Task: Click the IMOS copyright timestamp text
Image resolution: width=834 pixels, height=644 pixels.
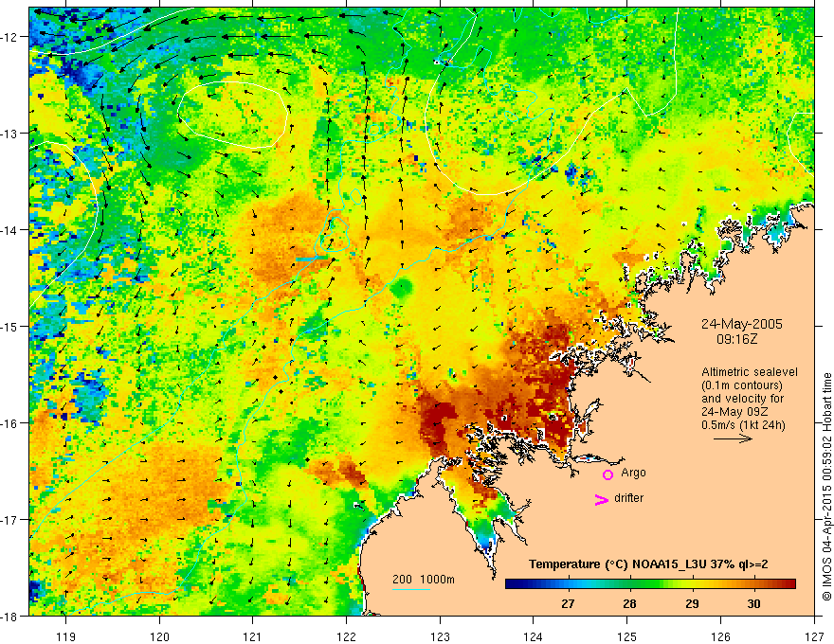Action: (826, 485)
